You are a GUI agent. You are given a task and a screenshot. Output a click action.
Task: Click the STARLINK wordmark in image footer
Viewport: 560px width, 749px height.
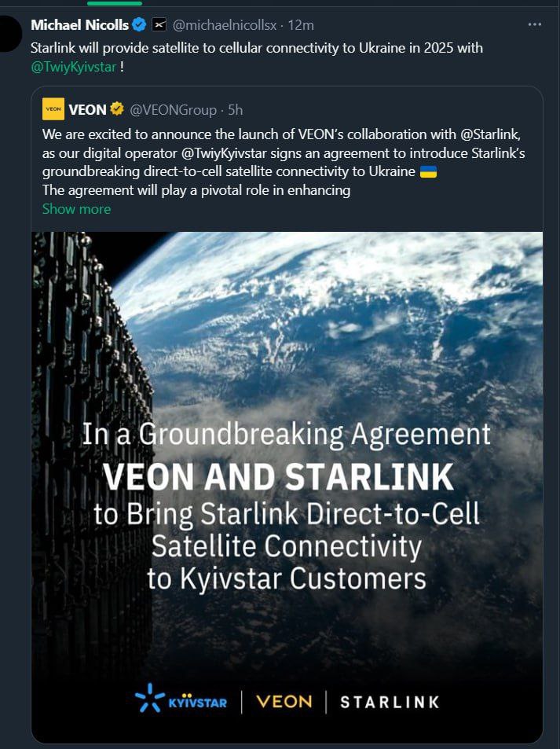(389, 702)
